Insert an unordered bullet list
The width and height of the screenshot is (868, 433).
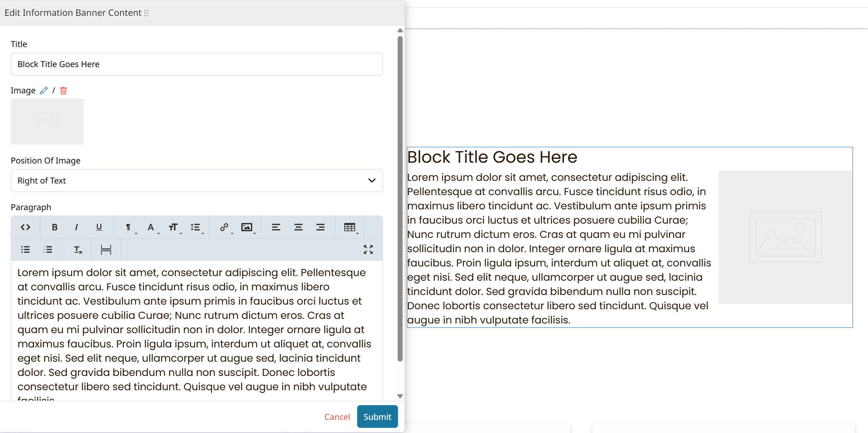[25, 249]
